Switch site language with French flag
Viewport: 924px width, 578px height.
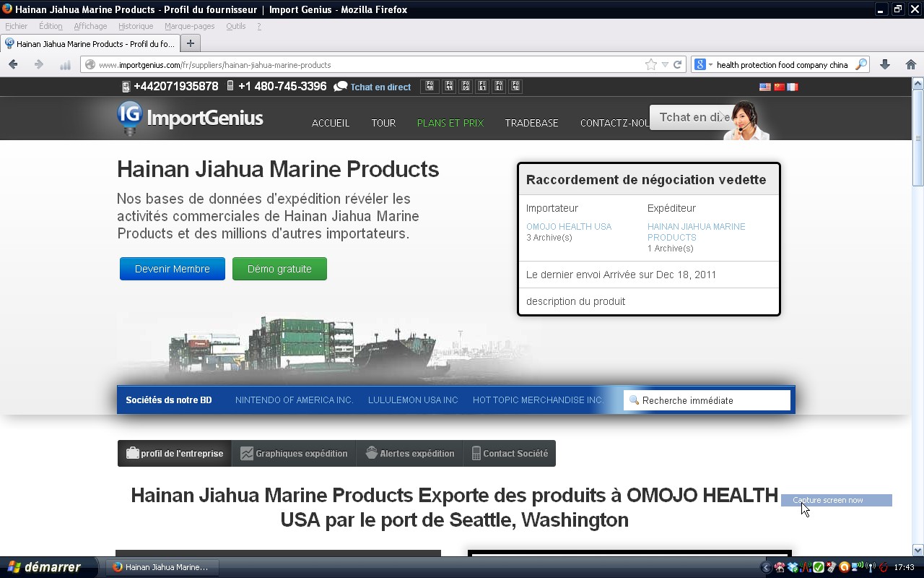click(x=793, y=87)
